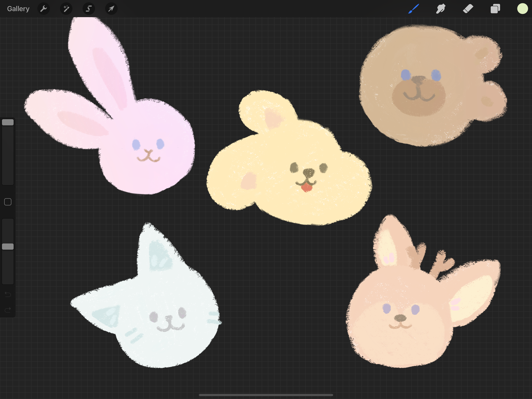Open the active color picker
This screenshot has width=532, height=399.
[x=522, y=9]
